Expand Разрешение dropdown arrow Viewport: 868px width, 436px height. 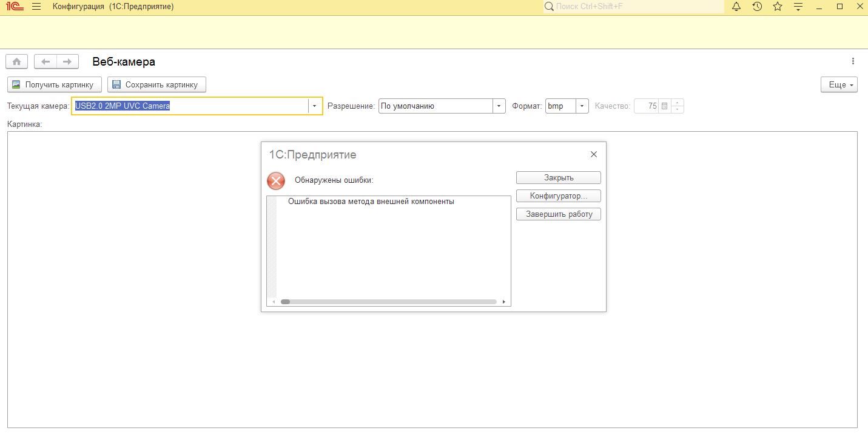pos(499,106)
